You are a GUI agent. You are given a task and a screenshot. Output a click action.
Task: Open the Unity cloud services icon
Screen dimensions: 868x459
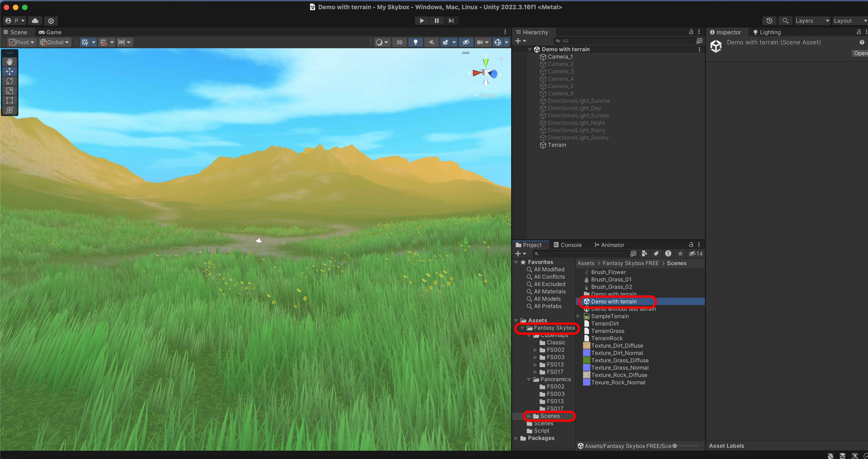click(35, 20)
